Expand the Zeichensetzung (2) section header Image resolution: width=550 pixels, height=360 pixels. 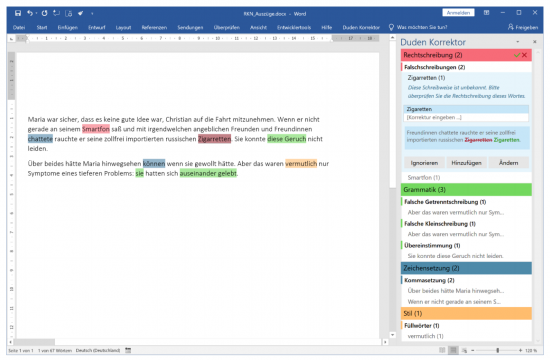(x=466, y=268)
